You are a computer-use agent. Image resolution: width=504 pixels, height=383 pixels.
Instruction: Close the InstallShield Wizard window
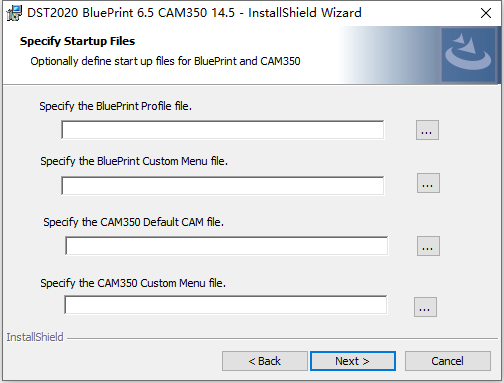486,13
